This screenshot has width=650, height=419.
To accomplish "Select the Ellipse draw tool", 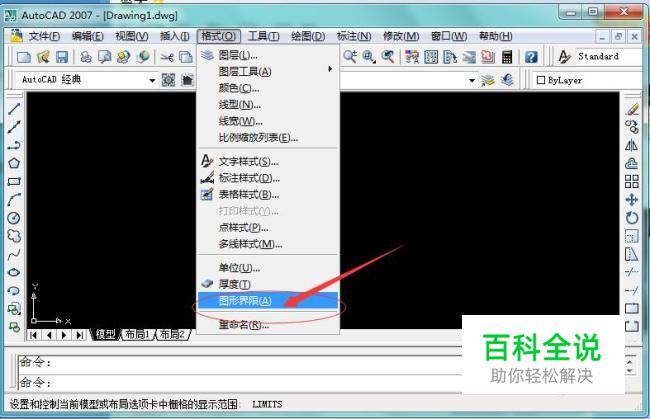I will pyautogui.click(x=14, y=272).
